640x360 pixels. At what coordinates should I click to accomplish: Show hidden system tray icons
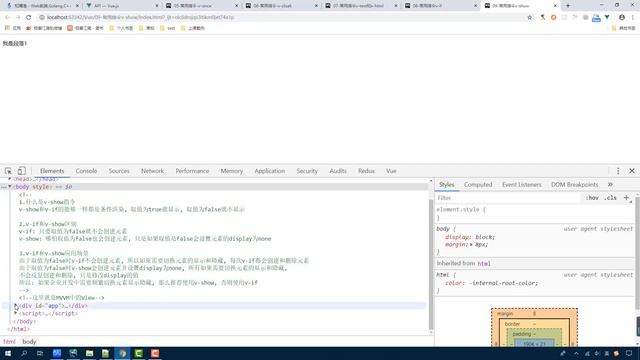[576, 353]
